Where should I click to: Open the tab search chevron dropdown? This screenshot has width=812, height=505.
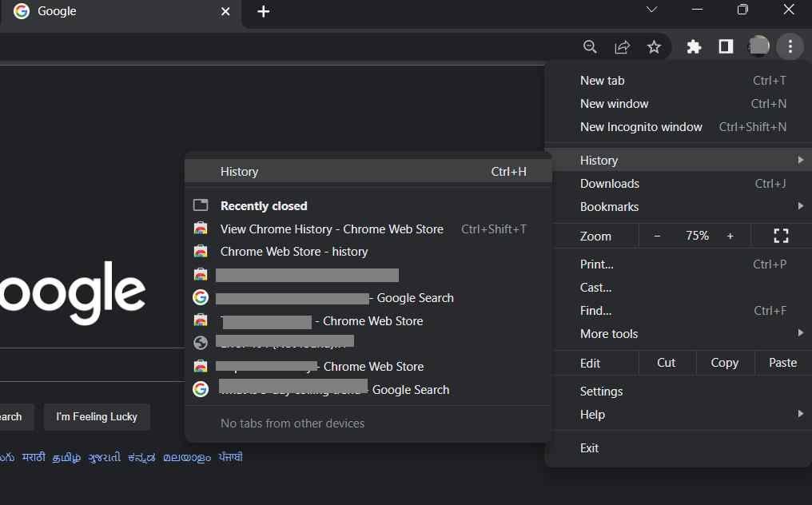click(x=652, y=10)
